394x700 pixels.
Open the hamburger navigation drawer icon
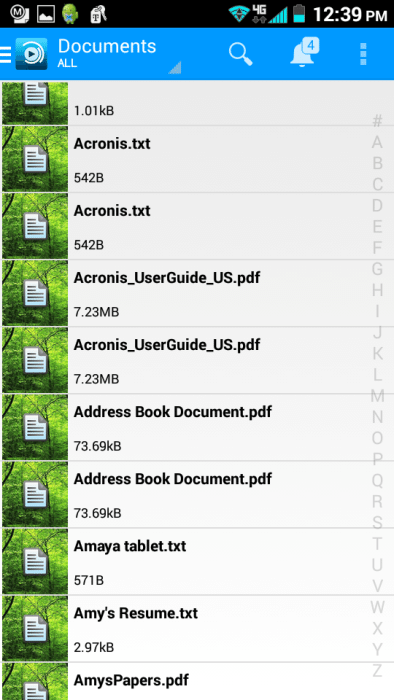5,54
